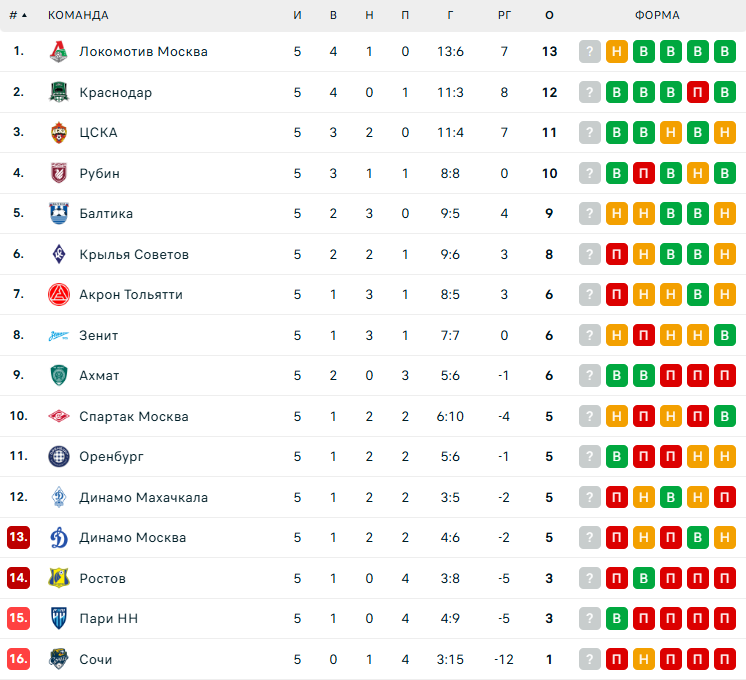Viewport: 746px width, 680px height.
Task: Click the Акрон Тольятти club logo
Action: 59,294
